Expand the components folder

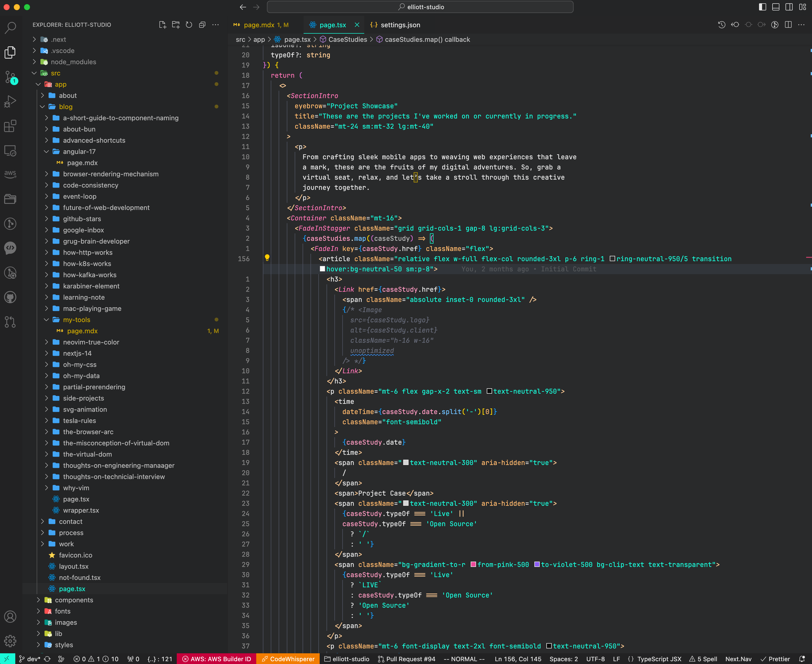(x=74, y=600)
